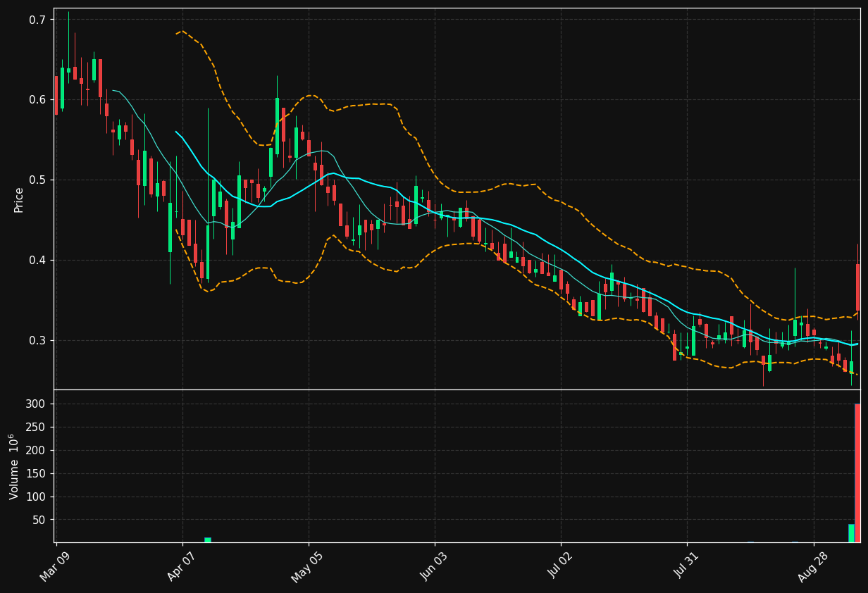Click the 150 volume axis label
This screenshot has height=593, width=868.
coord(37,474)
